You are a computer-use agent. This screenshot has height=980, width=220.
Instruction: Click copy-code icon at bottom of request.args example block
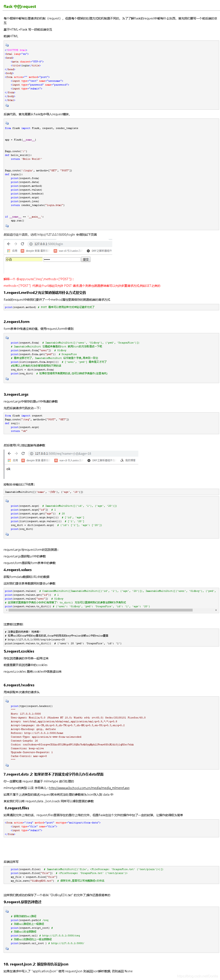click(x=7, y=534)
